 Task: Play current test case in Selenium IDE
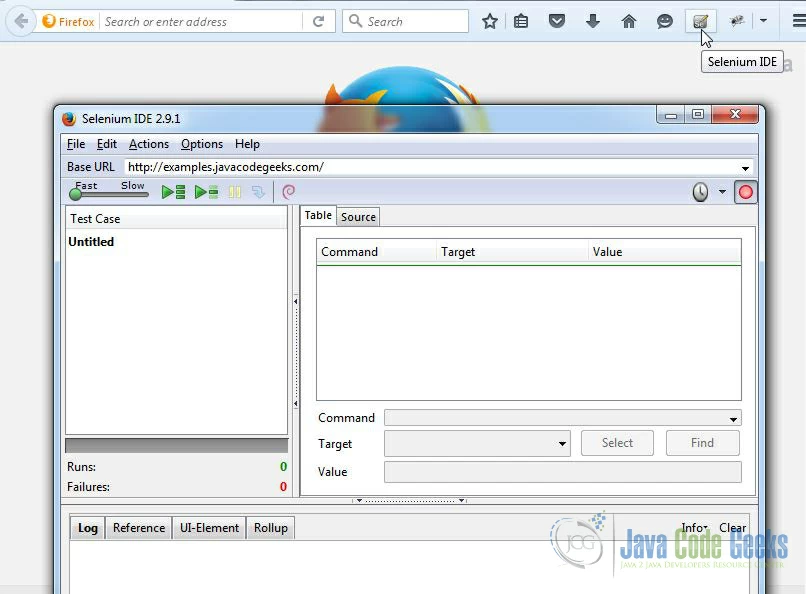coord(206,192)
